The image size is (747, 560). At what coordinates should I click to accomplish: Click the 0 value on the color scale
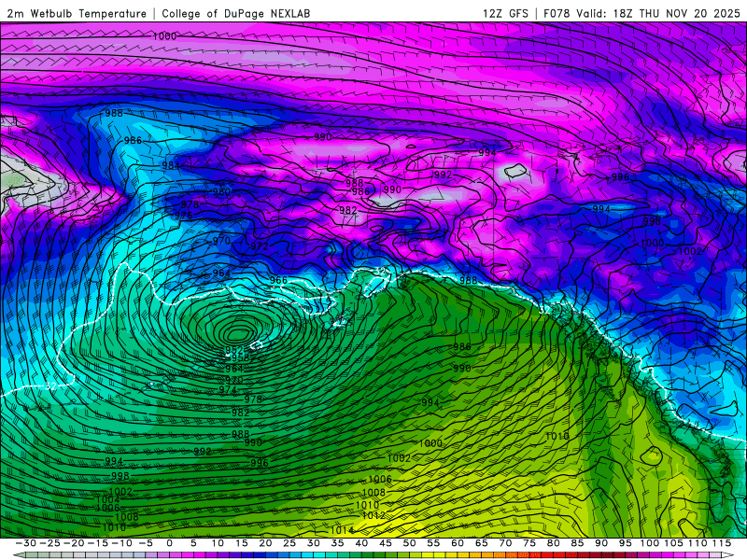(x=170, y=543)
